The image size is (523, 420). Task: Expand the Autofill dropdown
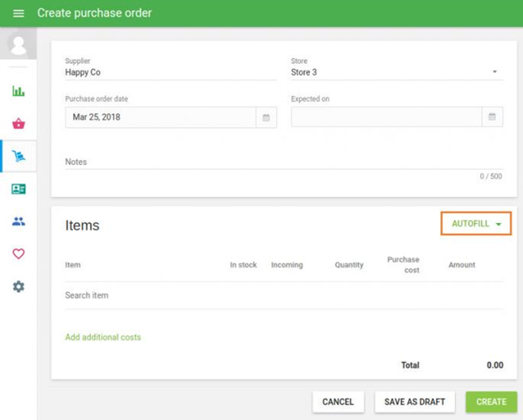[x=476, y=224]
